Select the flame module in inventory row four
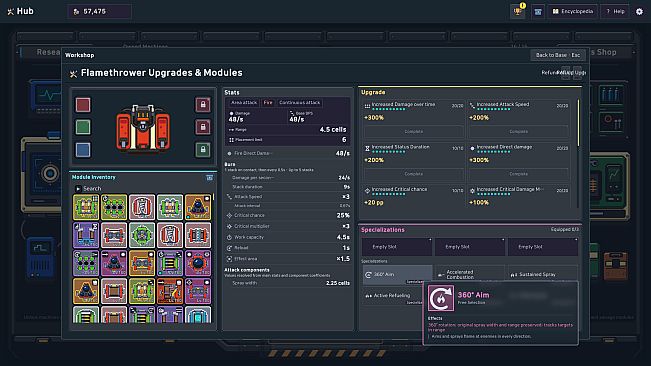The height and width of the screenshot is (366, 651). (x=170, y=291)
